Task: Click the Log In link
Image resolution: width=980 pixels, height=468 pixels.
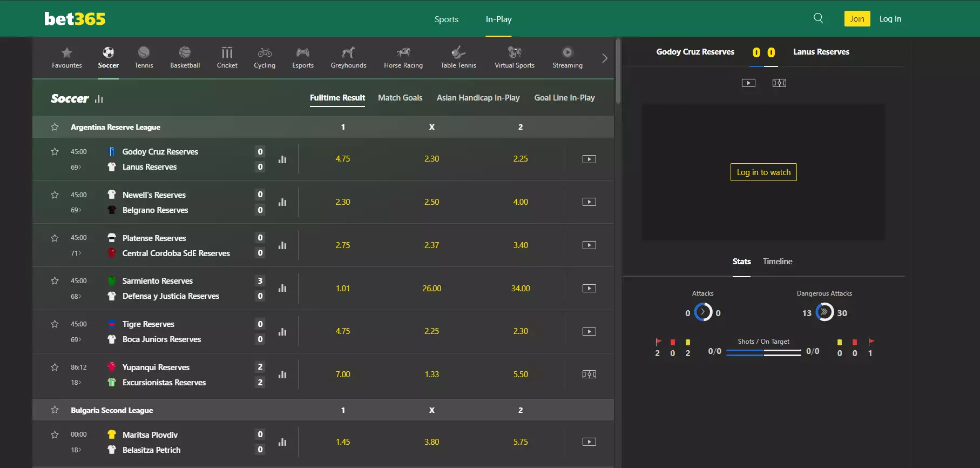Action: (890, 18)
